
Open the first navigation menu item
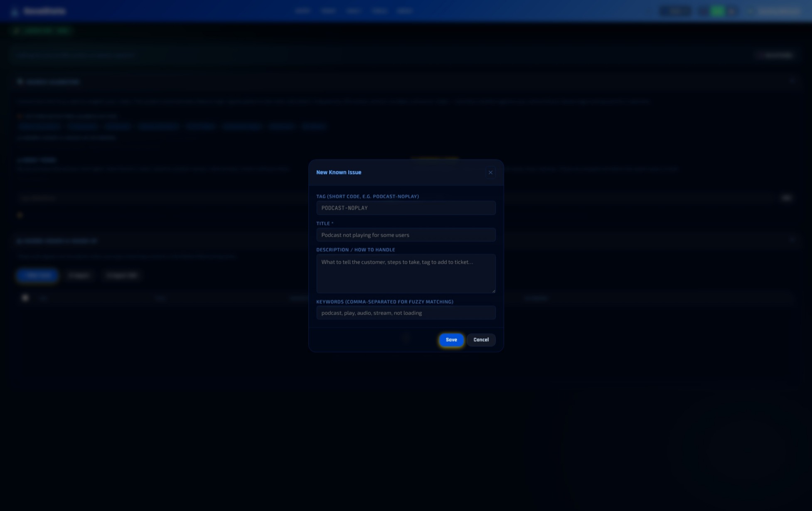pyautogui.click(x=303, y=11)
